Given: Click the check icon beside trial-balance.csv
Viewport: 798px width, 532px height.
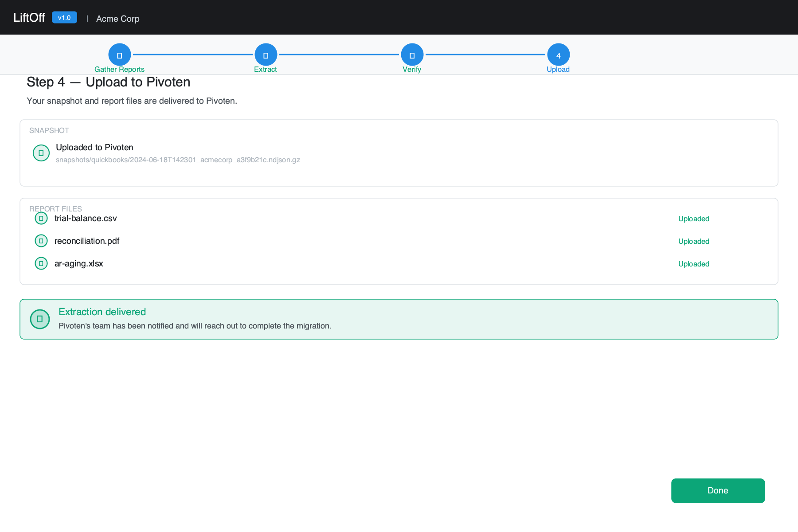Looking at the screenshot, I should click(x=41, y=218).
